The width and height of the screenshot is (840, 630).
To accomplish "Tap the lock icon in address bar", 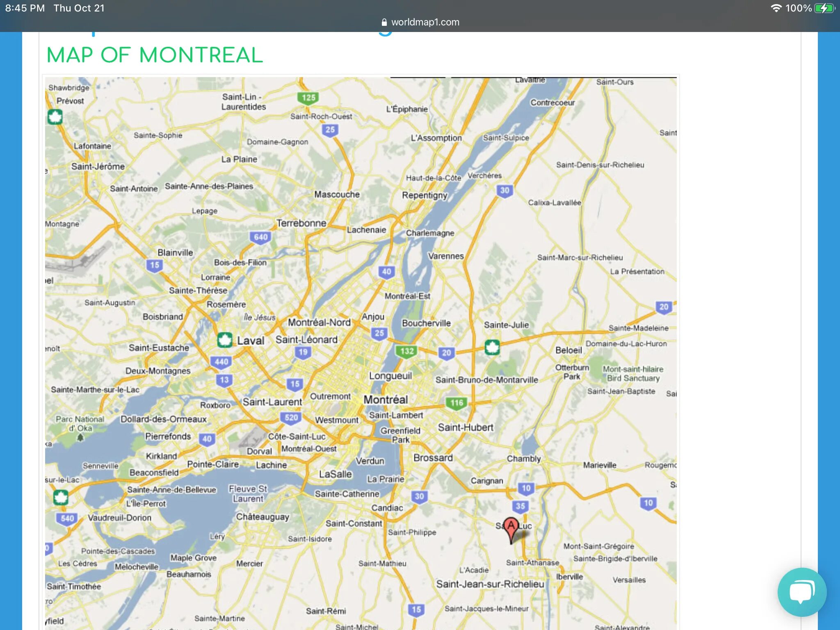I will coord(384,22).
